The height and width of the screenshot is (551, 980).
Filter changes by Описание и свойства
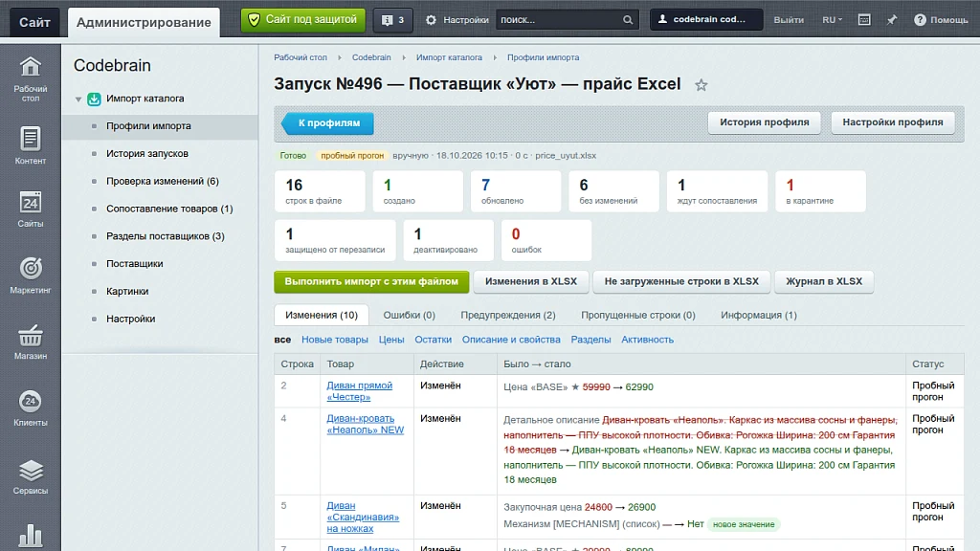pos(511,340)
